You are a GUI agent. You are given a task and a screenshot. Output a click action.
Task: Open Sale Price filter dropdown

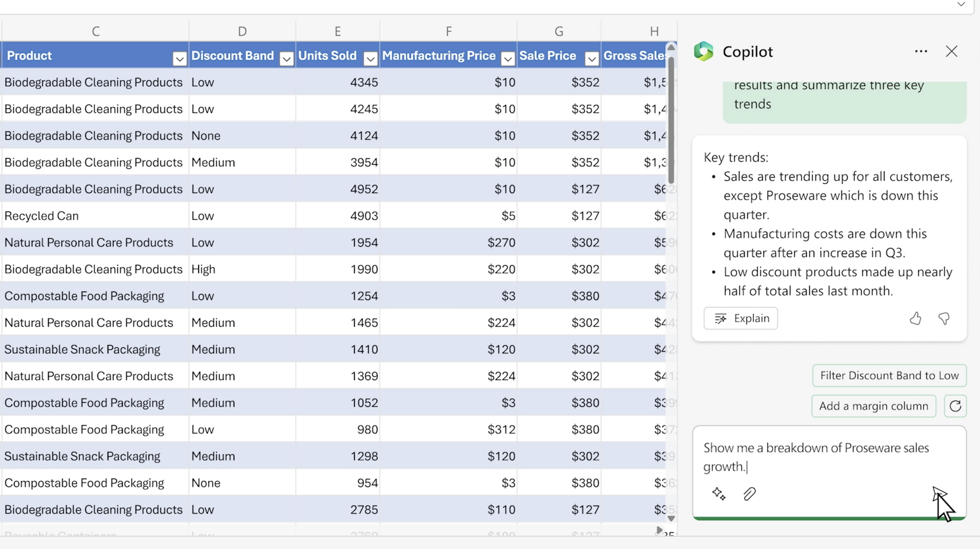(x=592, y=58)
